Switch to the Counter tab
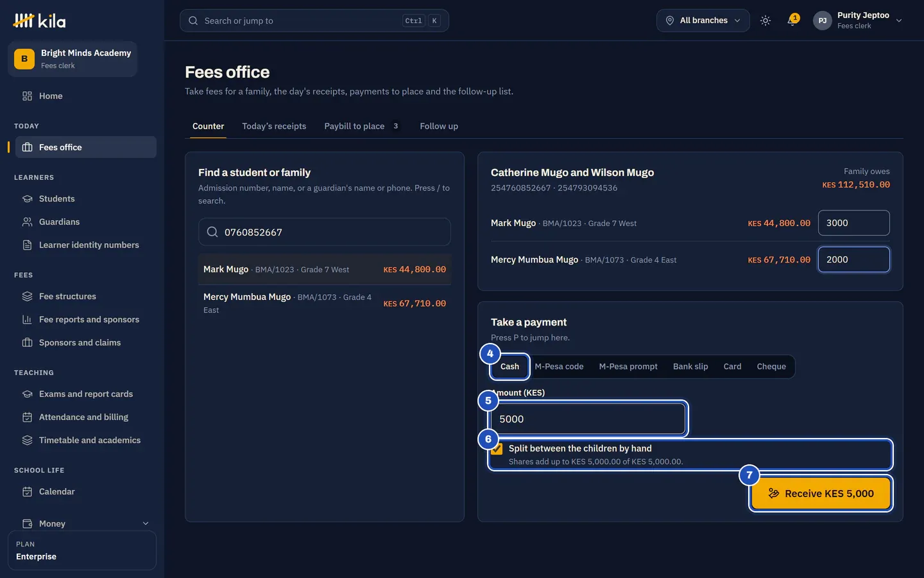Screen dimensions: 924x578 click(209, 126)
